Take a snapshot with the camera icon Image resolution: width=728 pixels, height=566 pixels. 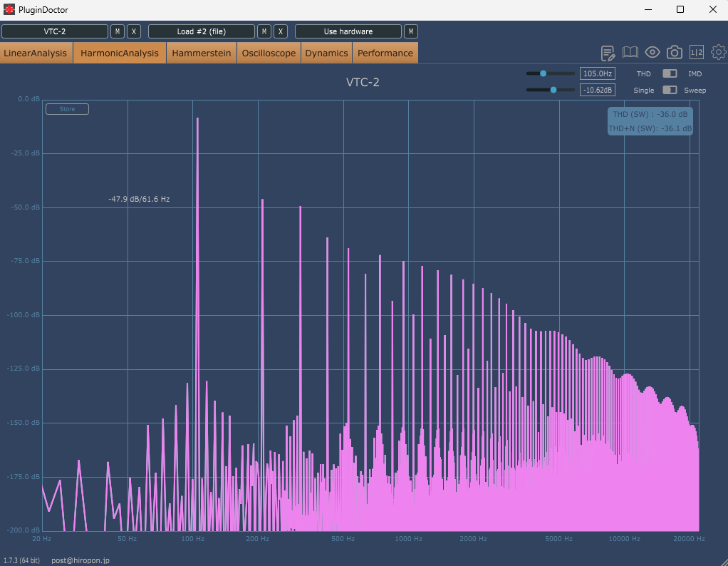[x=674, y=53]
